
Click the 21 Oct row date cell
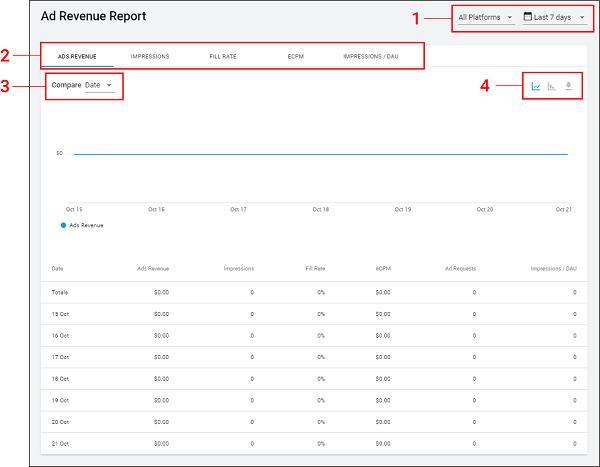click(x=58, y=442)
